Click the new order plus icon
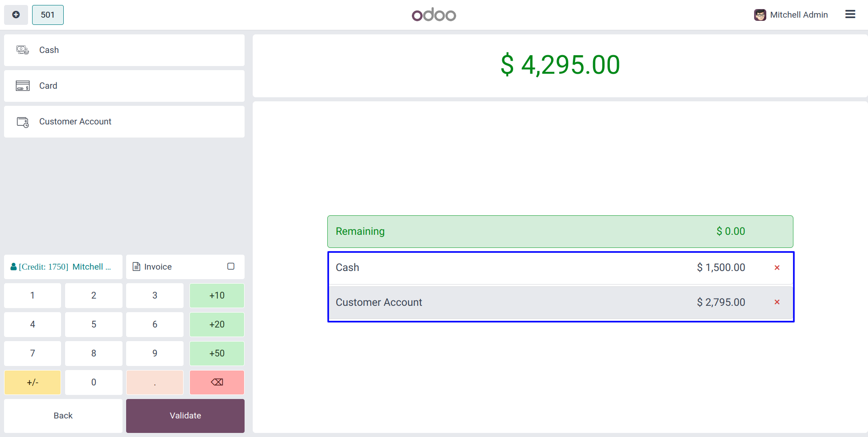This screenshot has width=868, height=437. pos(16,15)
